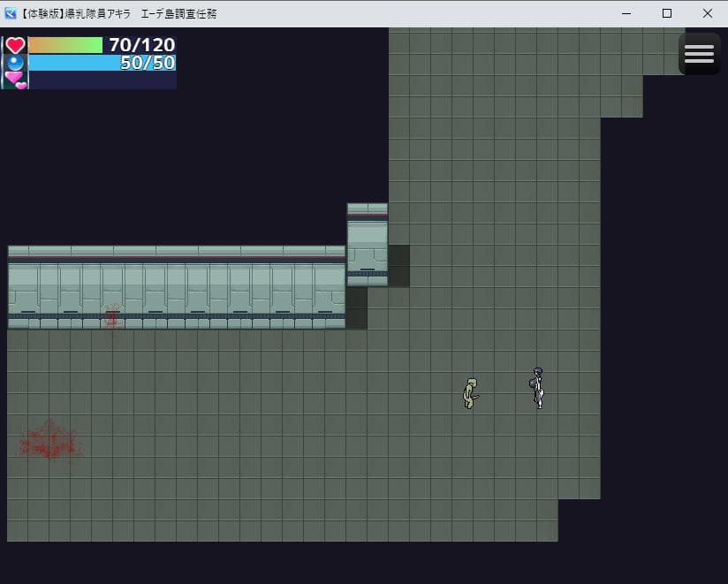Maximize the game window
The image size is (728, 584).
pyautogui.click(x=667, y=13)
